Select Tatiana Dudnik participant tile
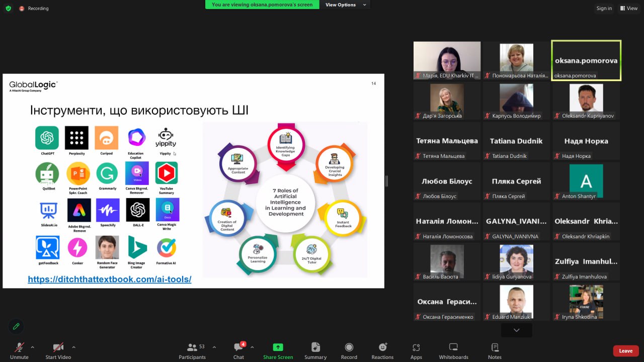The height and width of the screenshot is (362, 644). [516, 141]
